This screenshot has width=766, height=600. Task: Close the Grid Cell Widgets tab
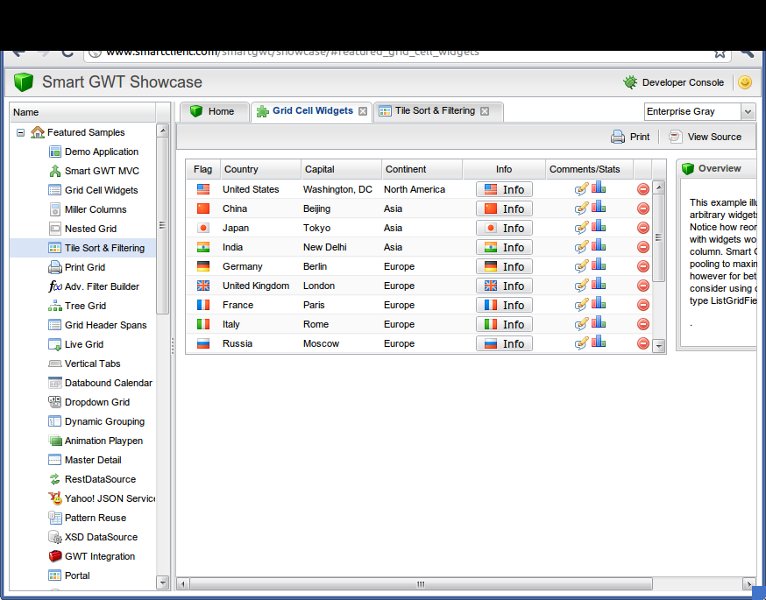363,111
